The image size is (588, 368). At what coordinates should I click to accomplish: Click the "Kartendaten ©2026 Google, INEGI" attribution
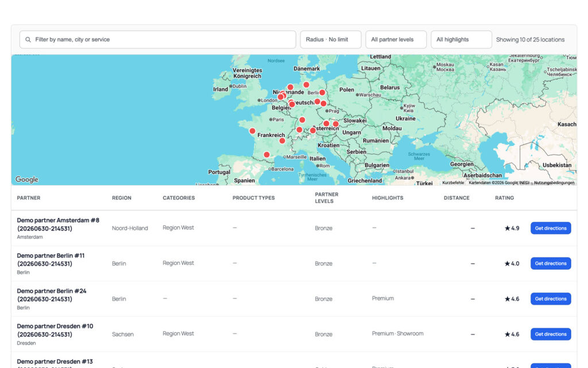point(499,182)
